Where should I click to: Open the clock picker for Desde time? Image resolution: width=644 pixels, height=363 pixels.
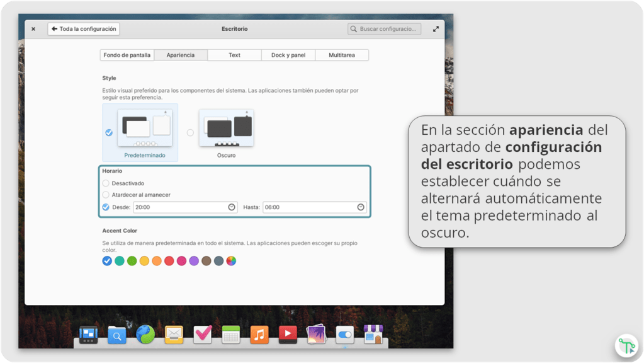(x=232, y=207)
